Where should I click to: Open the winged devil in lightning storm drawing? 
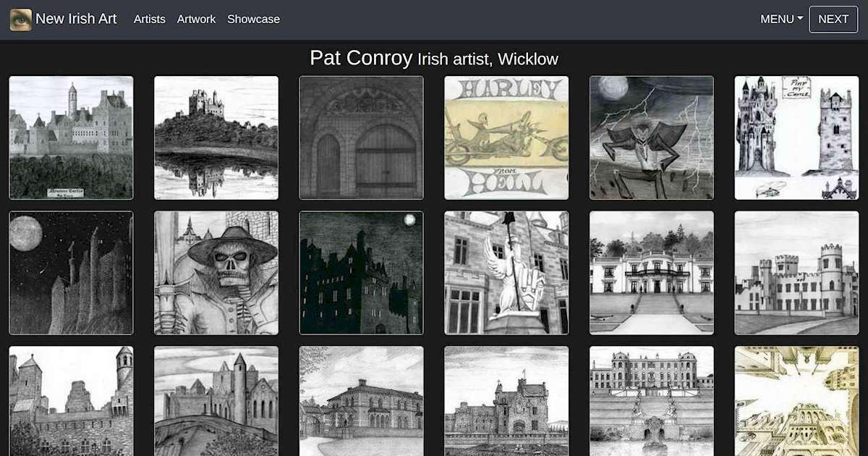pyautogui.click(x=651, y=136)
